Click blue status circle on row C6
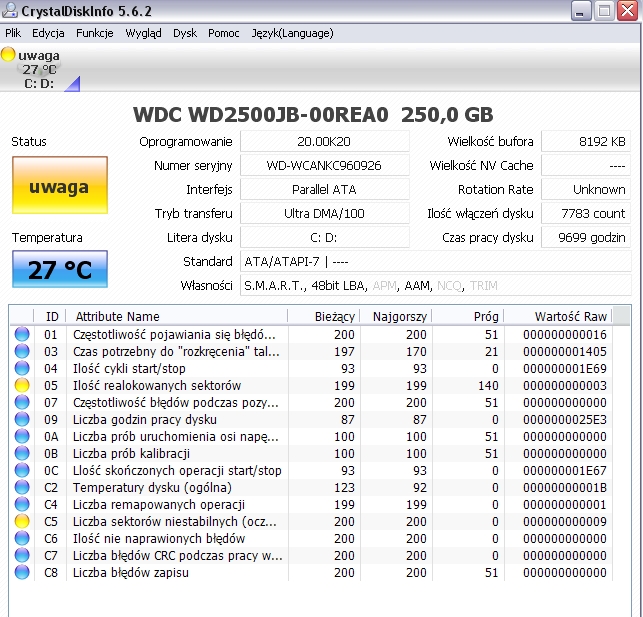This screenshot has height=617, width=643. point(22,539)
